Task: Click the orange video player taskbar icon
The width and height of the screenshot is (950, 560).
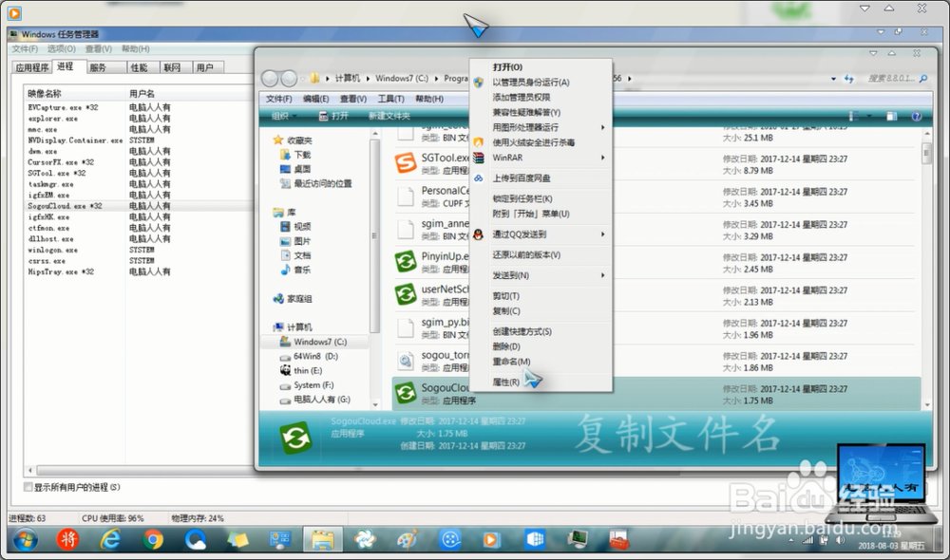Action: coord(491,539)
